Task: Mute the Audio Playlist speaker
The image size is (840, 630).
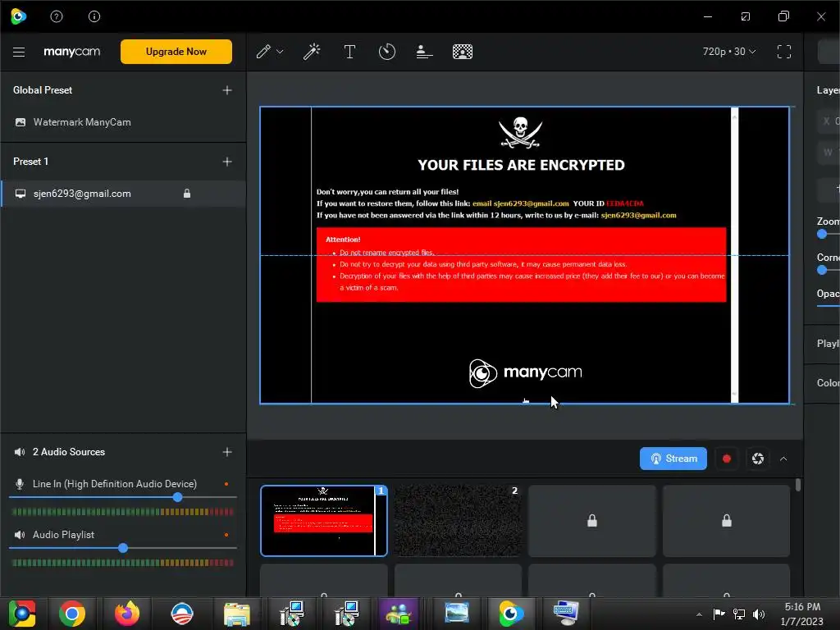Action: point(20,535)
